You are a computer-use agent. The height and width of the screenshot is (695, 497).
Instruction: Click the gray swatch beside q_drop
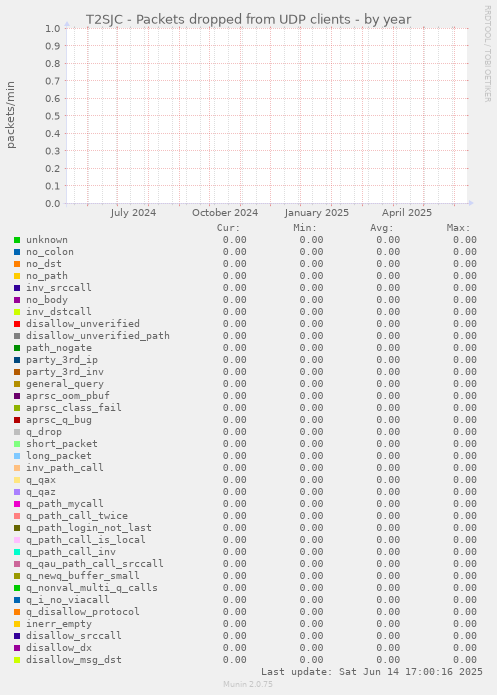tap(17, 432)
